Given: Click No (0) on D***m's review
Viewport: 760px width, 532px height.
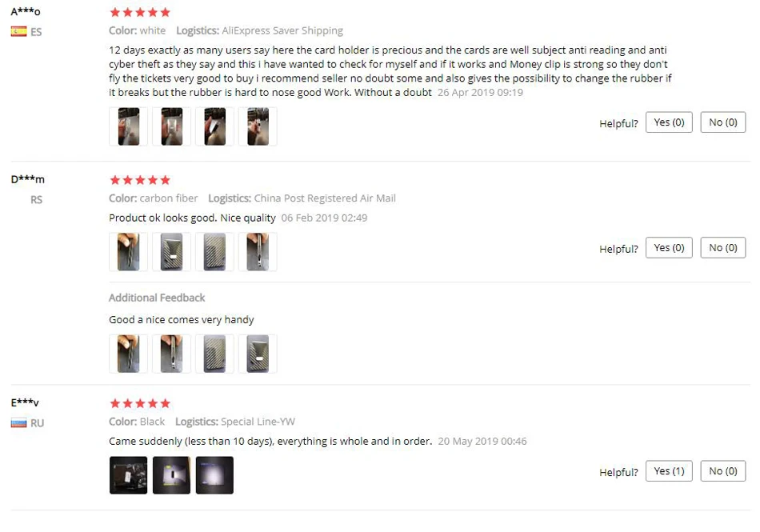Looking at the screenshot, I should point(722,248).
